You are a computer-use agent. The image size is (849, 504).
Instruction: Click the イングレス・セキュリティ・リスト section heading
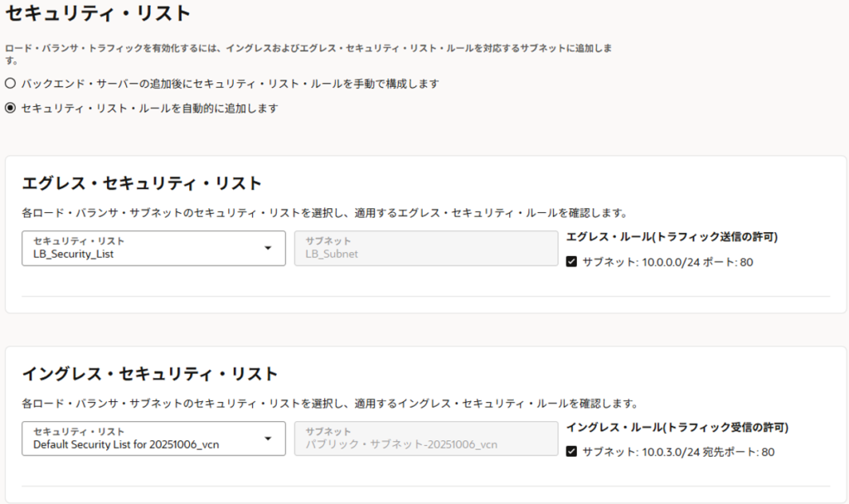tap(149, 374)
